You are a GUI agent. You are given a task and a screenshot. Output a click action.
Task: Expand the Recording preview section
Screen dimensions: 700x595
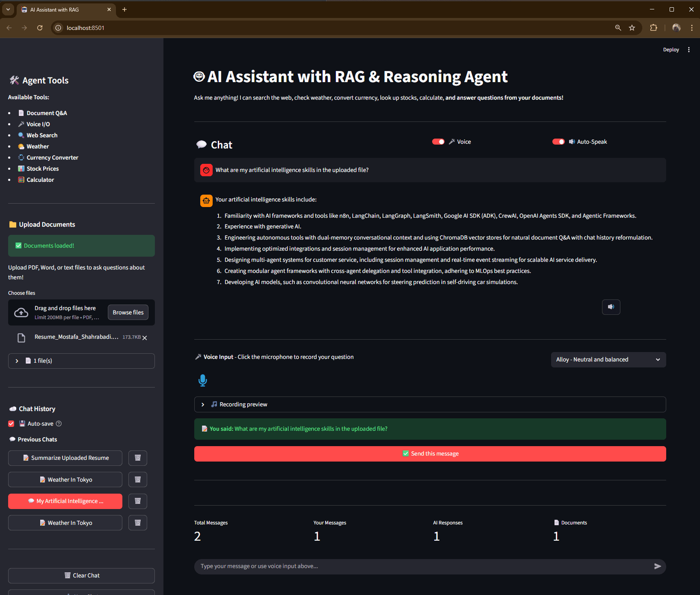point(203,404)
